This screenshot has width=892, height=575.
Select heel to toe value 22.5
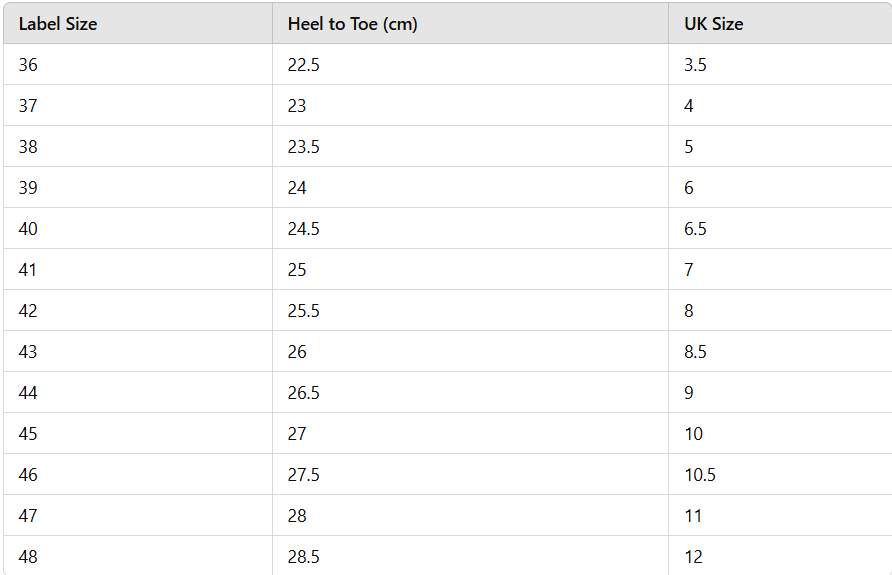pyautogui.click(x=303, y=65)
